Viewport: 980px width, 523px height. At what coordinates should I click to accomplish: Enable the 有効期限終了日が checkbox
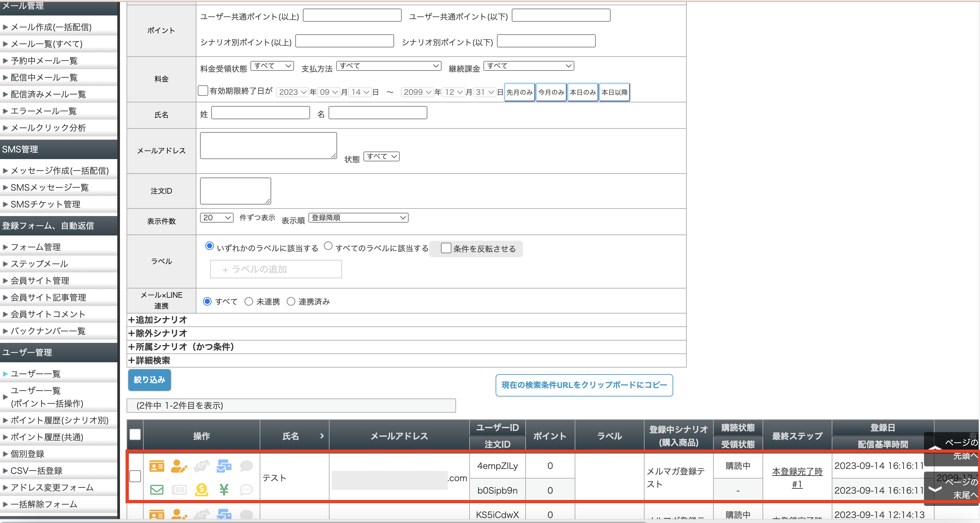coord(203,91)
